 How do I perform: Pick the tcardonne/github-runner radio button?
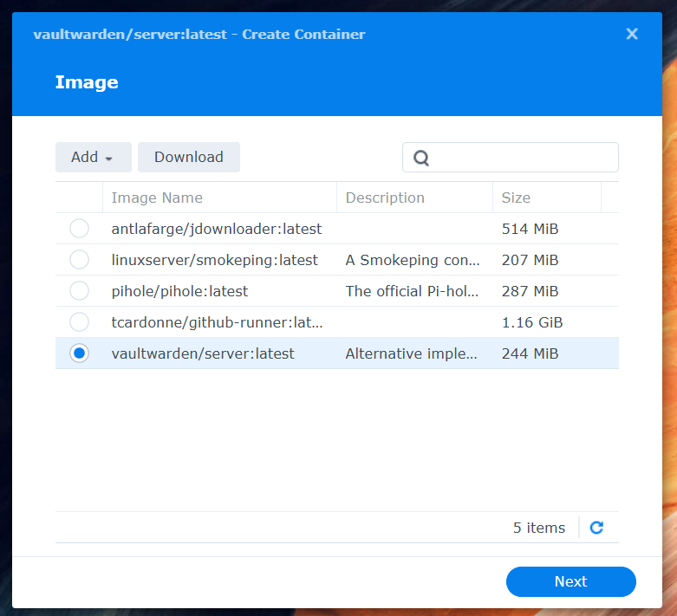click(79, 322)
